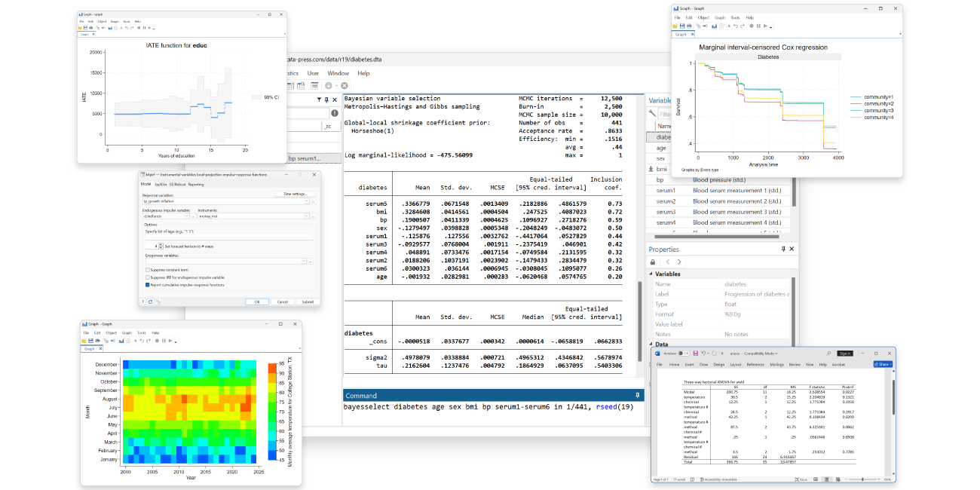
Task: Click the filter icon in the Variables panel
Action: click(652, 112)
